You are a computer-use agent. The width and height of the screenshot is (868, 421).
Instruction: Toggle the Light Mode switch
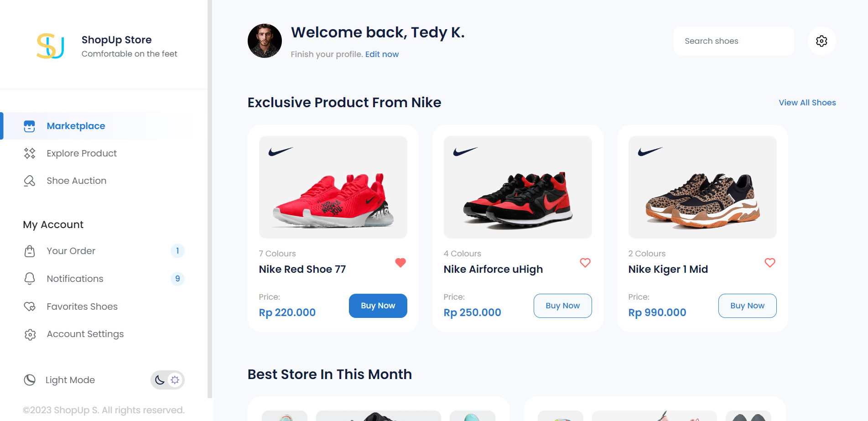point(167,380)
